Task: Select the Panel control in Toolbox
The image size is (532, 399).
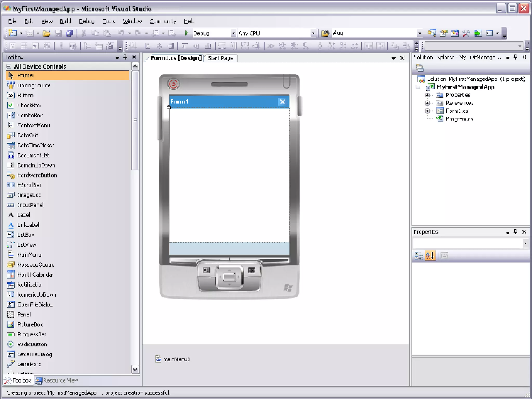Action: pos(67,314)
